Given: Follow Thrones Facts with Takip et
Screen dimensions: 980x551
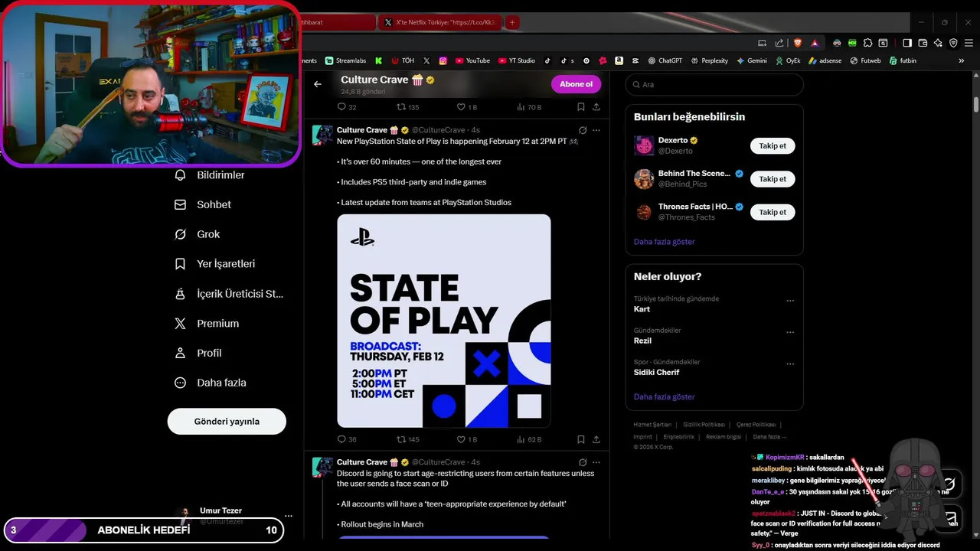Looking at the screenshot, I should (773, 212).
